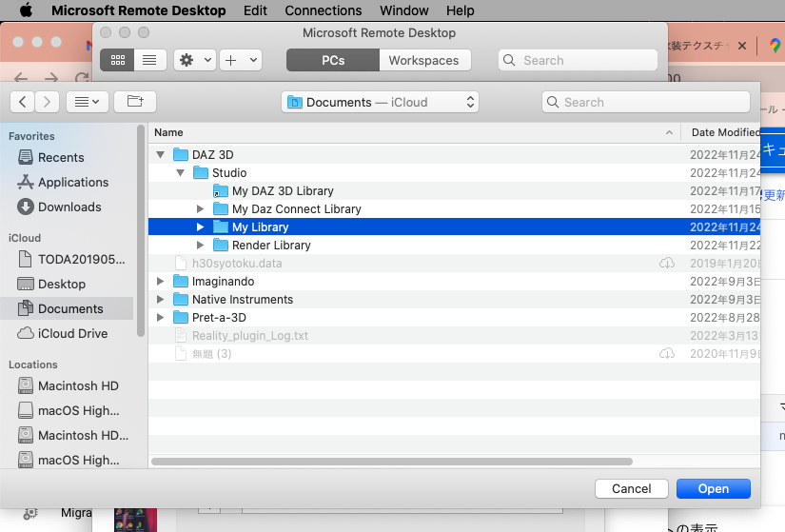Expand the Pret-a-3D folder

160,317
